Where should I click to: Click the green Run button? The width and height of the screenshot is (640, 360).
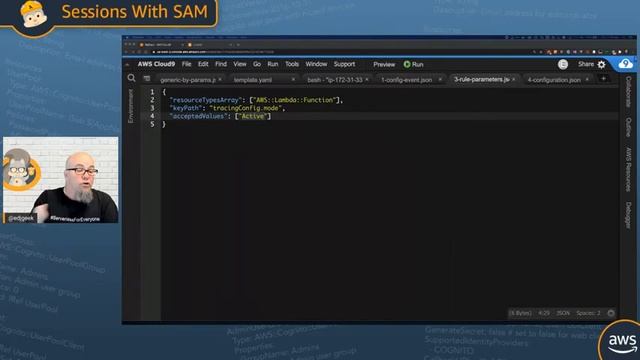coord(413,64)
